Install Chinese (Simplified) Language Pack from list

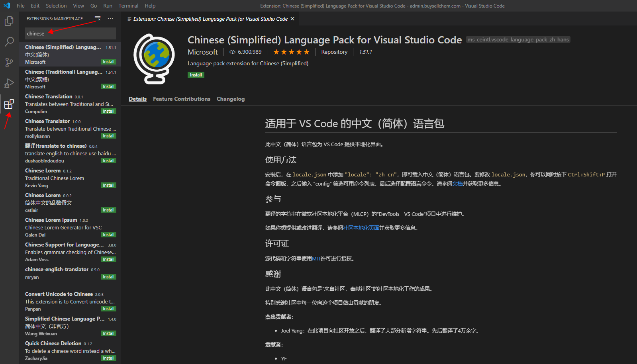point(108,62)
